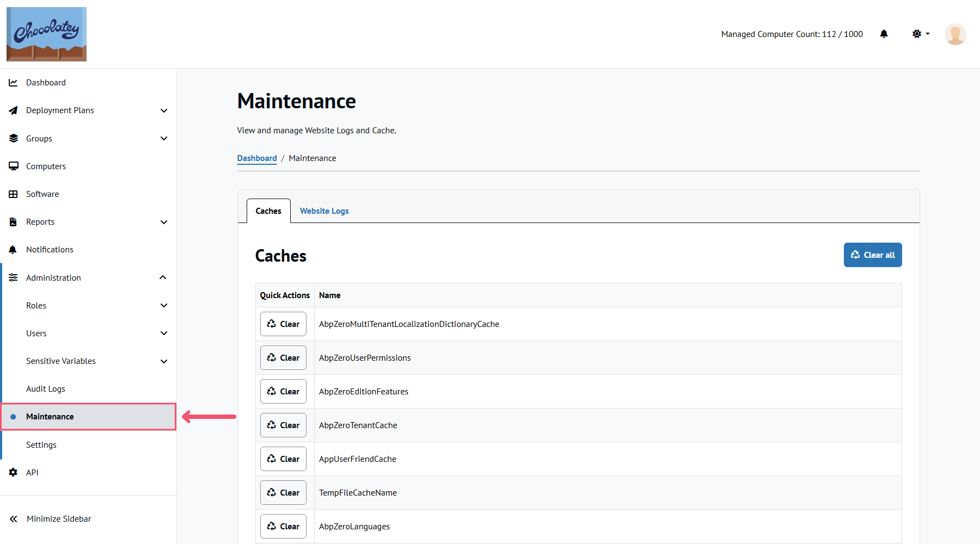
Task: Open the gear settings dropdown in header
Action: click(x=921, y=34)
